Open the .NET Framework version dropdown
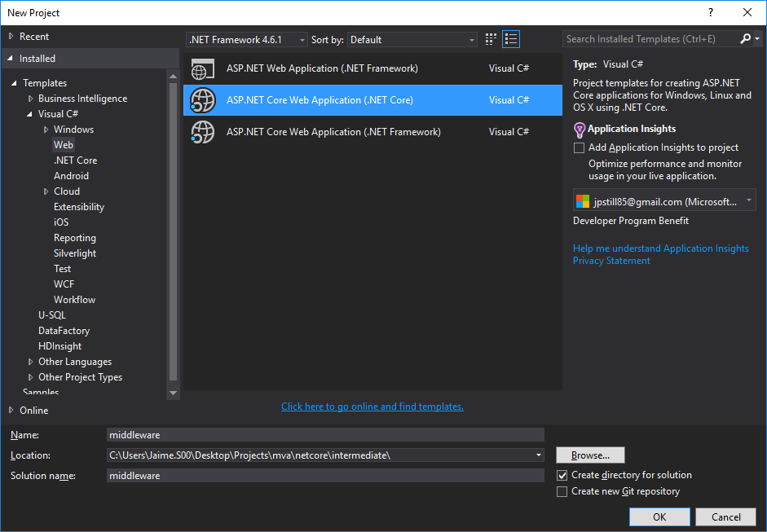Screen dimensions: 767x532 pos(247,40)
